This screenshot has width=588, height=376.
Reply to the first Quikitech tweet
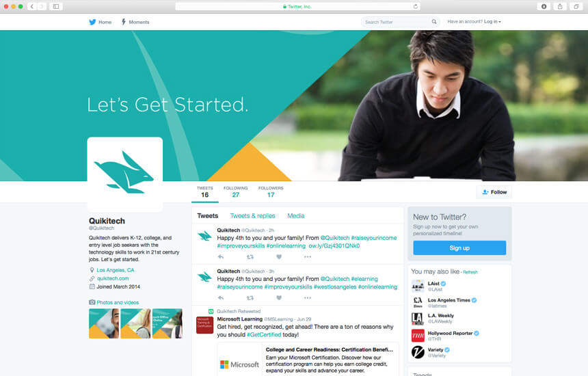220,257
